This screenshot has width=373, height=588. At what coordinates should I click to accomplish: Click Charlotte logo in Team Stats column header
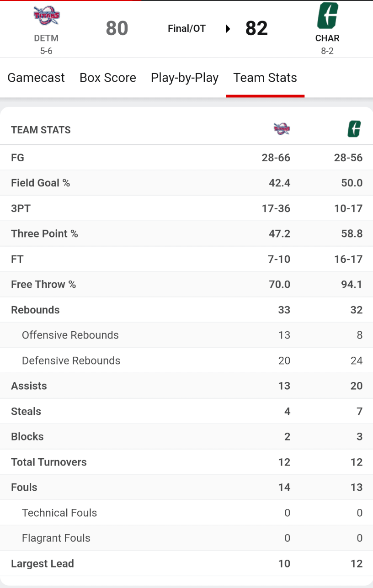coord(354,129)
